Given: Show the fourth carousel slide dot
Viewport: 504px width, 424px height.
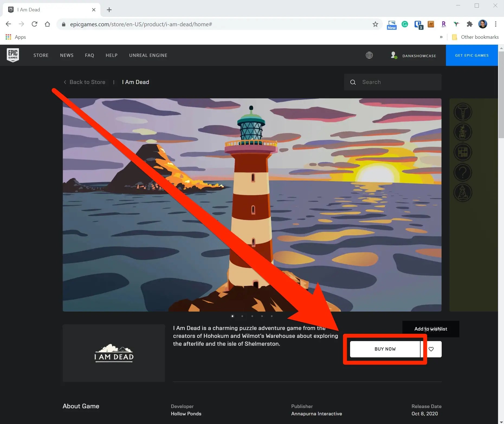Looking at the screenshot, I should (262, 316).
